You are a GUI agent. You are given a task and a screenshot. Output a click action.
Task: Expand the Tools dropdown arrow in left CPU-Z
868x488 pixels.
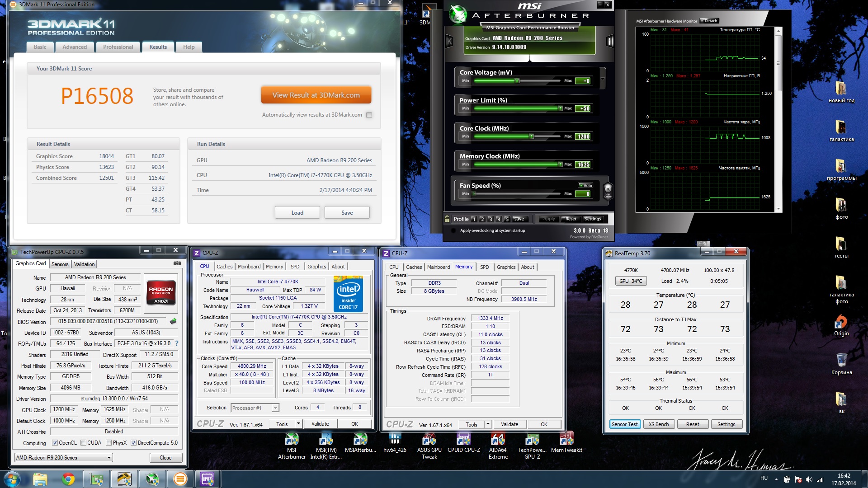(x=298, y=424)
